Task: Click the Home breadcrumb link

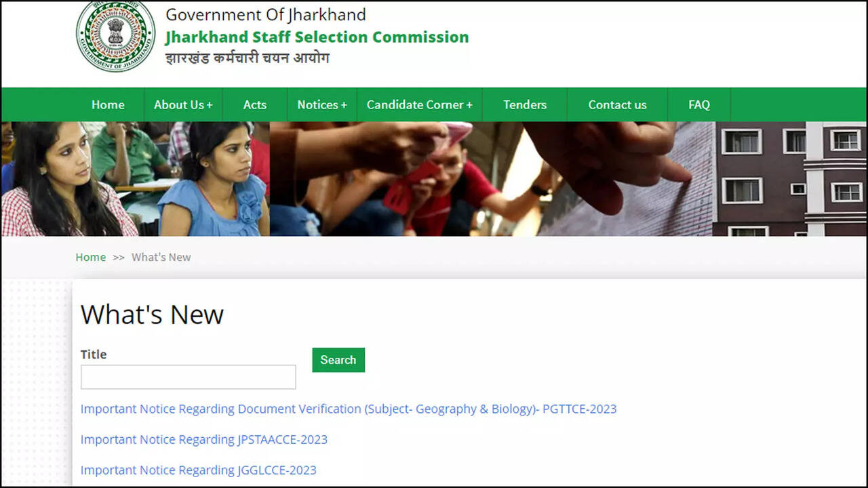Action: click(x=91, y=257)
